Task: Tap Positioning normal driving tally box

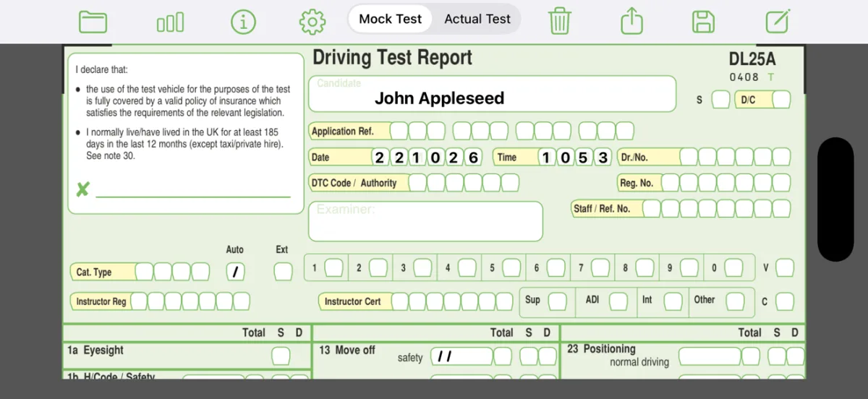Action: (710, 356)
